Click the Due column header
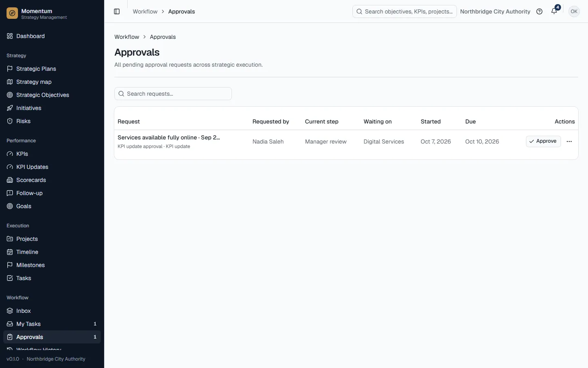 coord(470,121)
